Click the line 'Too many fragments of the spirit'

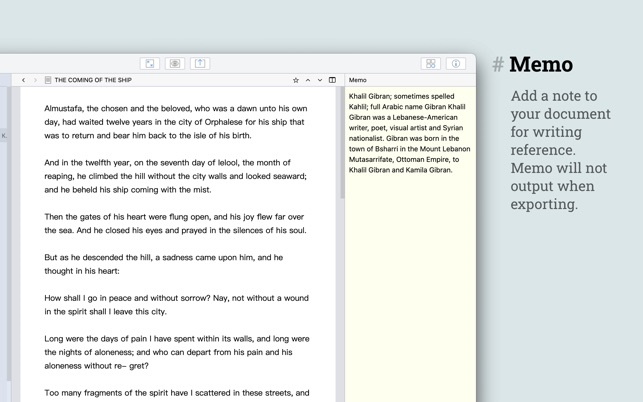pos(177,393)
